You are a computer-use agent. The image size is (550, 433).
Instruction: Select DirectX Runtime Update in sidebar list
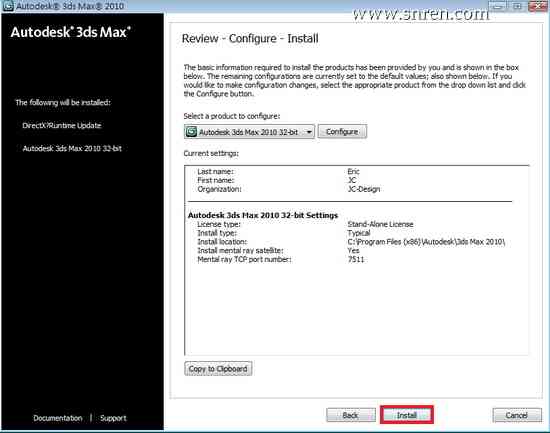pyautogui.click(x=62, y=126)
